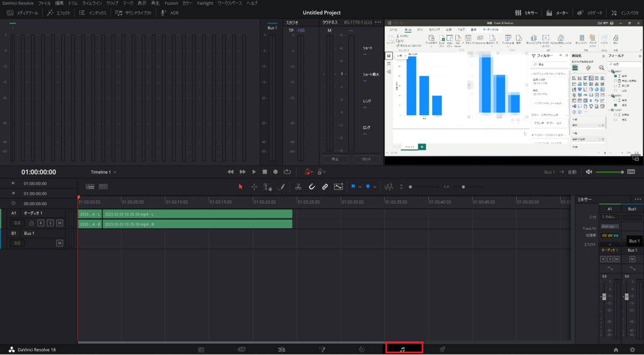The width and height of the screenshot is (644, 355).
Task: Show the インデックス panel
Action: (x=93, y=12)
